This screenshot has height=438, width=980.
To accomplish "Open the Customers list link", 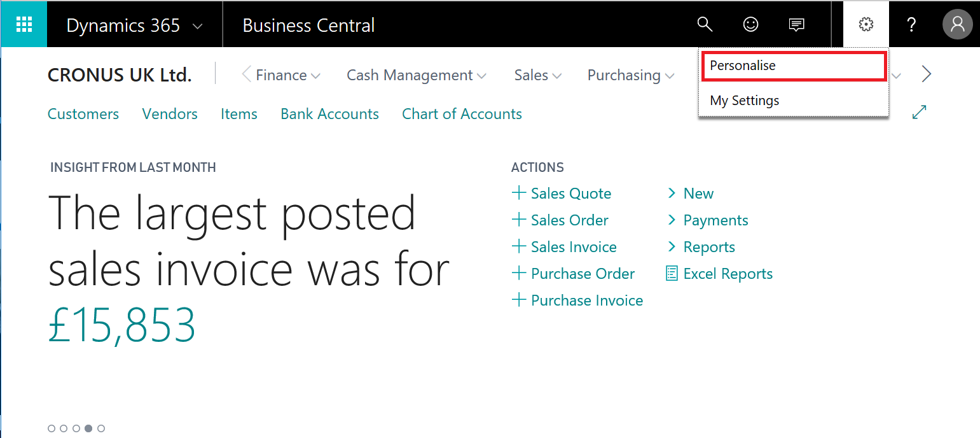I will pyautogui.click(x=83, y=114).
